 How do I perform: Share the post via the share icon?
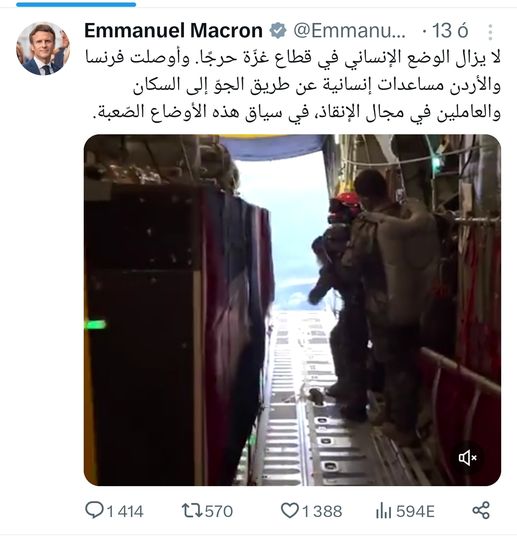pyautogui.click(x=481, y=510)
